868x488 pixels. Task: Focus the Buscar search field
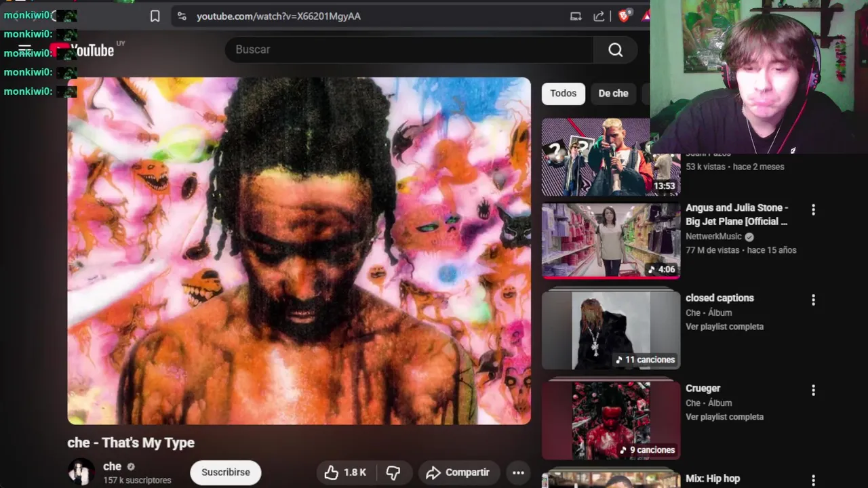coord(409,49)
